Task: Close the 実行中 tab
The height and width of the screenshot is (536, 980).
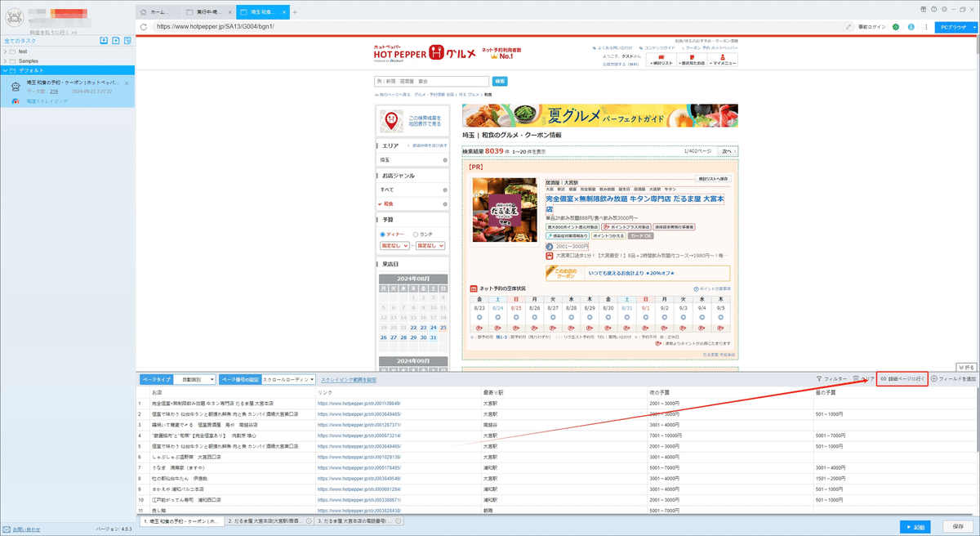Action: point(230,12)
